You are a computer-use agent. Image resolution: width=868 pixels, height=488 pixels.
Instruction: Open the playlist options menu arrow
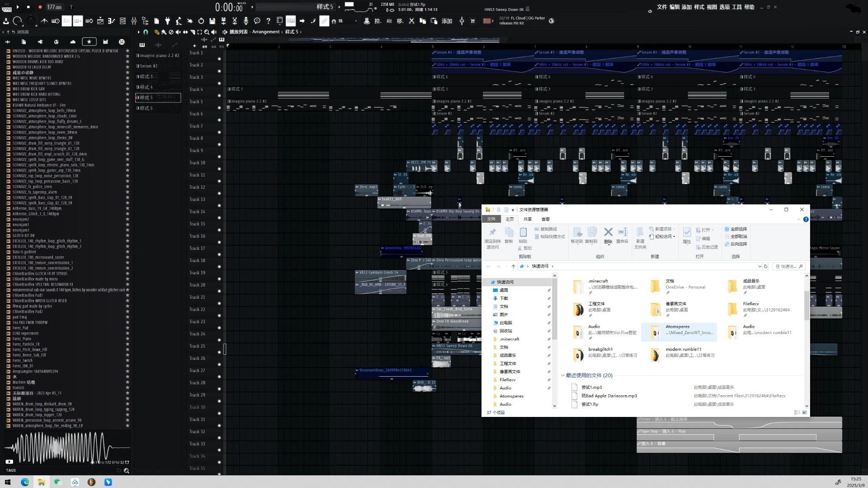pyautogui.click(x=138, y=32)
